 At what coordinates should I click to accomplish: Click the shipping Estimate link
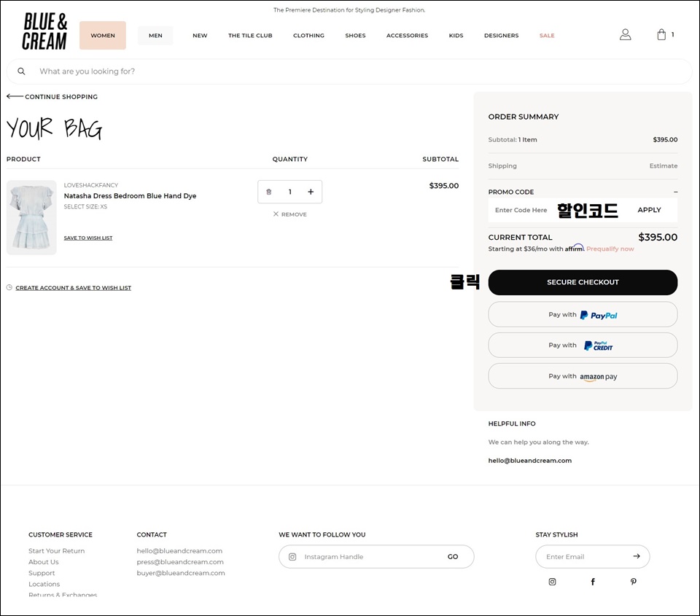pos(664,165)
